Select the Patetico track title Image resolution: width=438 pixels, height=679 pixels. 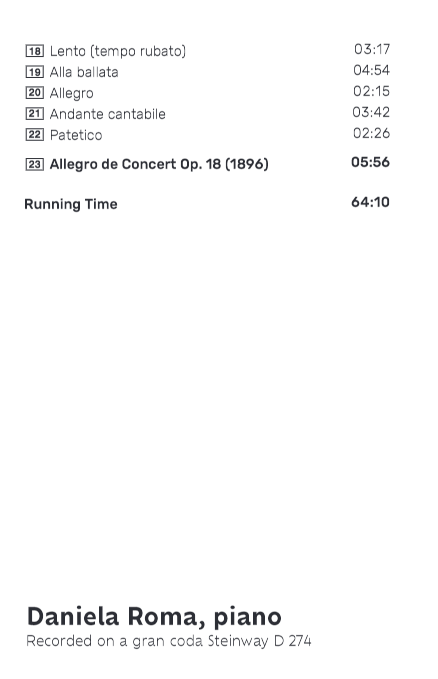tap(76, 135)
